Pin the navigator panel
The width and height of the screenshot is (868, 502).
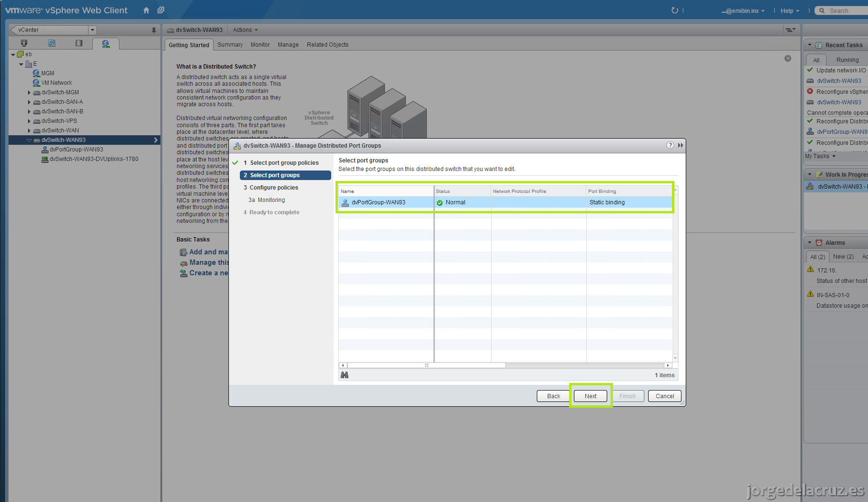click(x=154, y=30)
